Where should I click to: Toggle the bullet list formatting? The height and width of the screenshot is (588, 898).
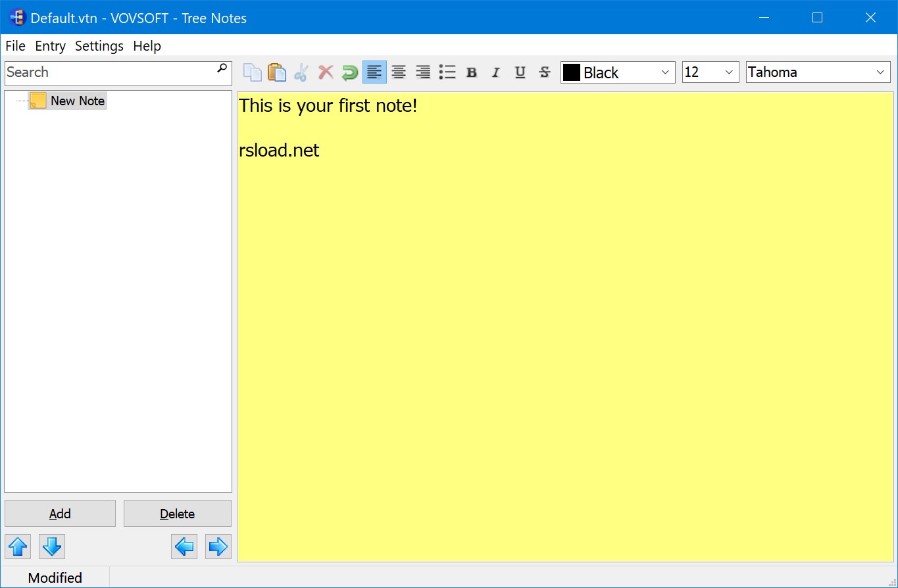click(447, 72)
